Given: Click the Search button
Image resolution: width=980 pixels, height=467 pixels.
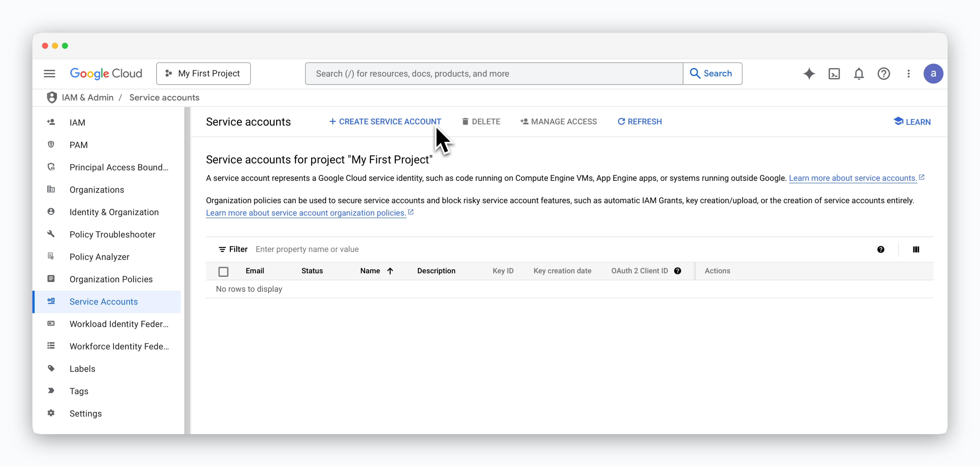Looking at the screenshot, I should [712, 74].
